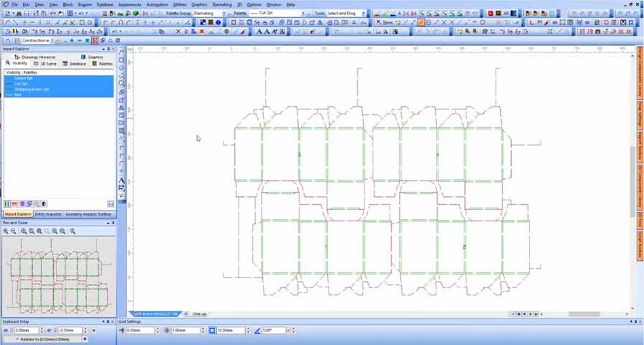Click the highlighted orange snap icon
This screenshot has width=644, height=345.
point(420,22)
